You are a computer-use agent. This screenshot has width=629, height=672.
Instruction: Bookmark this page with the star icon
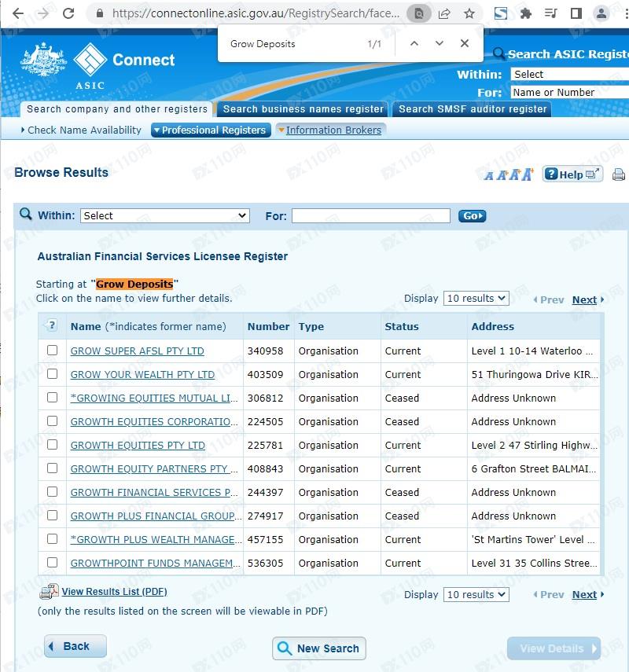(469, 13)
